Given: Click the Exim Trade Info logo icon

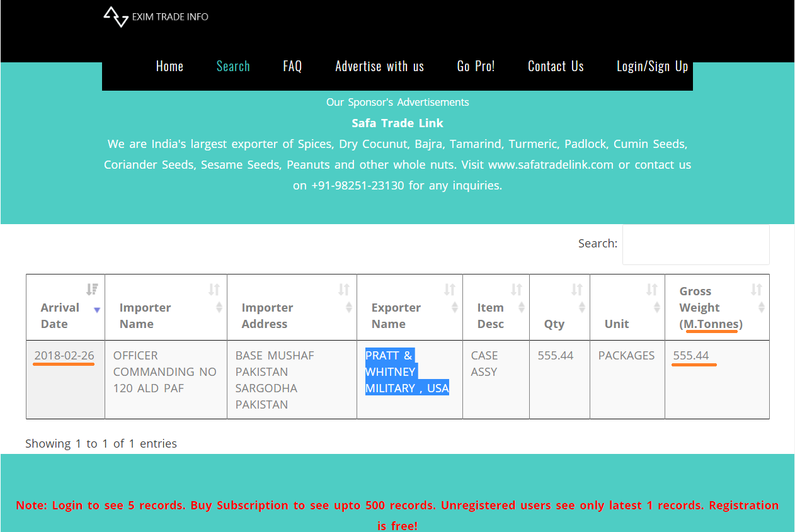Looking at the screenshot, I should pos(116,17).
